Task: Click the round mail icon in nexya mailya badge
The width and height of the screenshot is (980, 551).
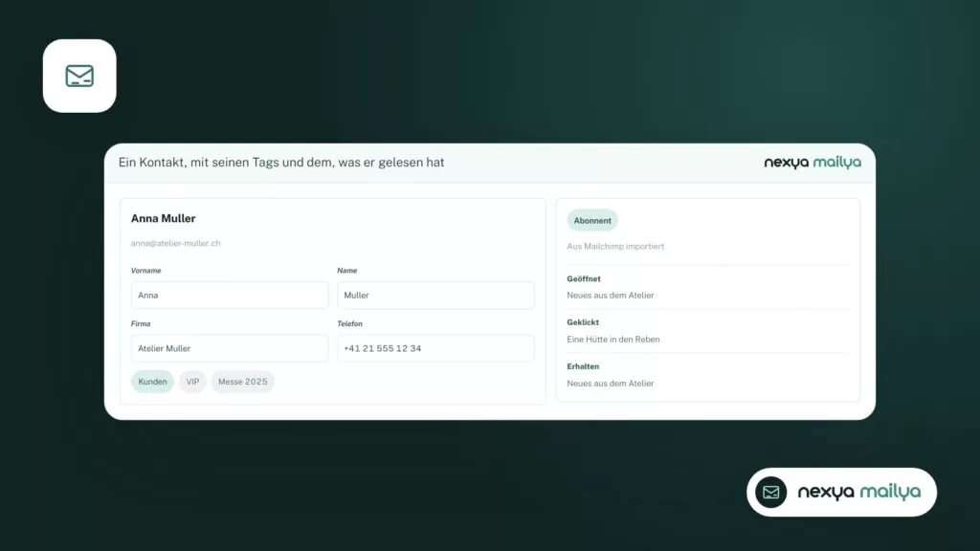Action: (x=770, y=493)
